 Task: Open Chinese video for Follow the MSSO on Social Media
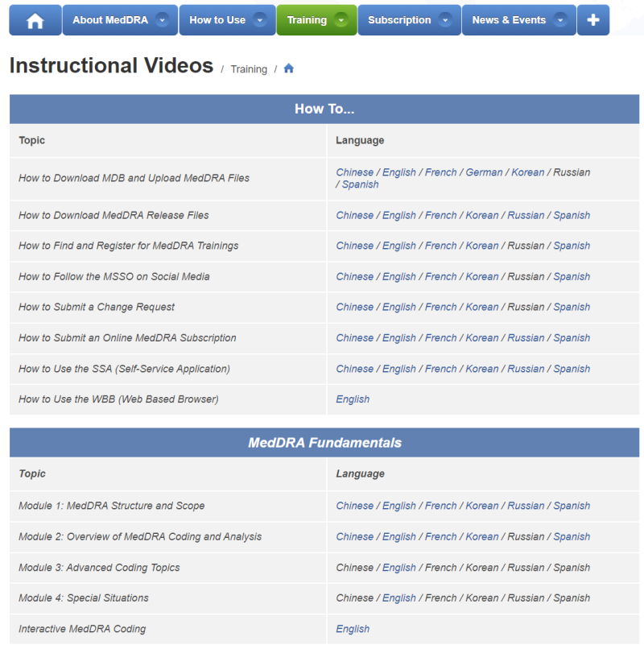pyautogui.click(x=355, y=276)
